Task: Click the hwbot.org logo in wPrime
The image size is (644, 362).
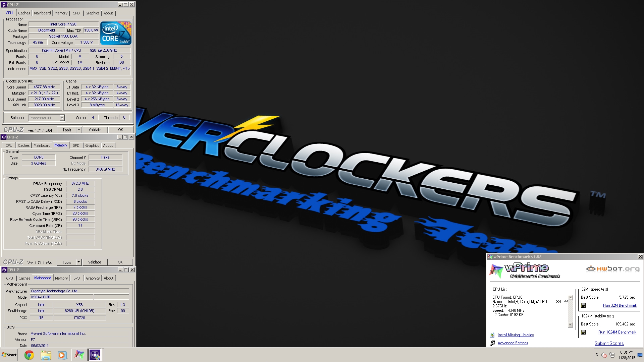Action: 613,268
